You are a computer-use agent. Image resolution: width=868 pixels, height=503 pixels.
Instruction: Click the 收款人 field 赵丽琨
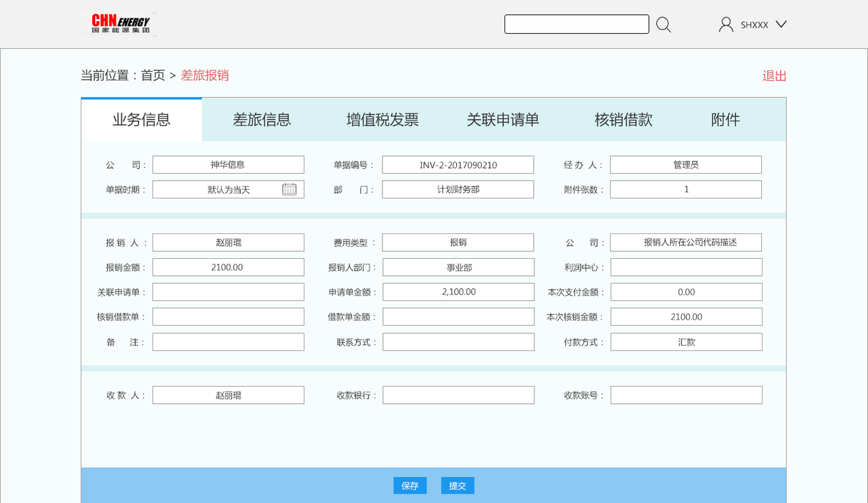(x=228, y=395)
